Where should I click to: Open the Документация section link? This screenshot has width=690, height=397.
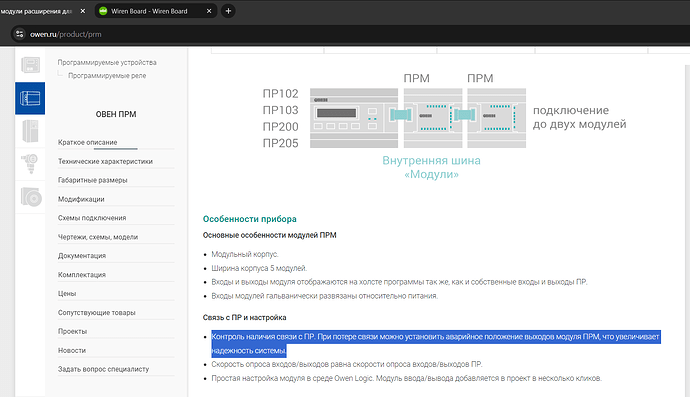point(82,256)
